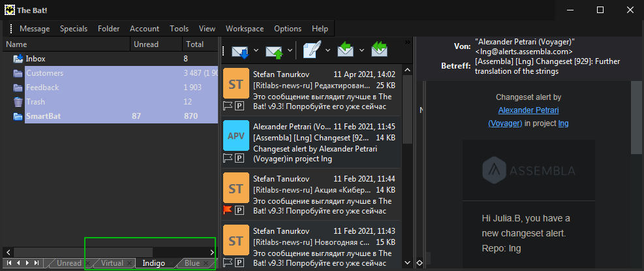
Task: Expand the toolbar overflow chevron
Action: coord(407,42)
